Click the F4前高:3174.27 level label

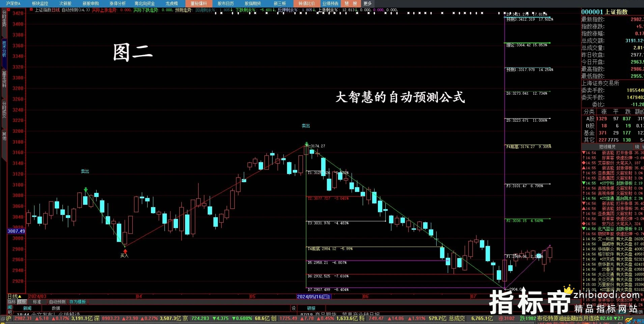(529, 147)
